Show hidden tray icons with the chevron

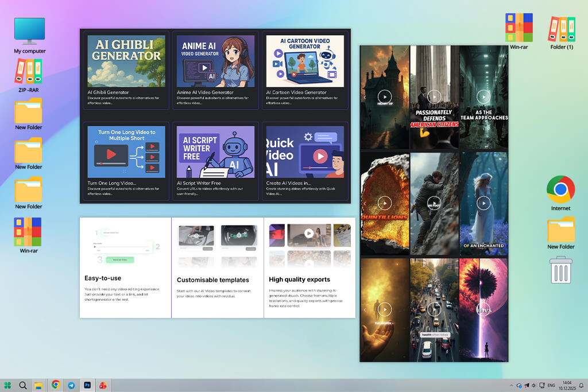[x=511, y=385]
